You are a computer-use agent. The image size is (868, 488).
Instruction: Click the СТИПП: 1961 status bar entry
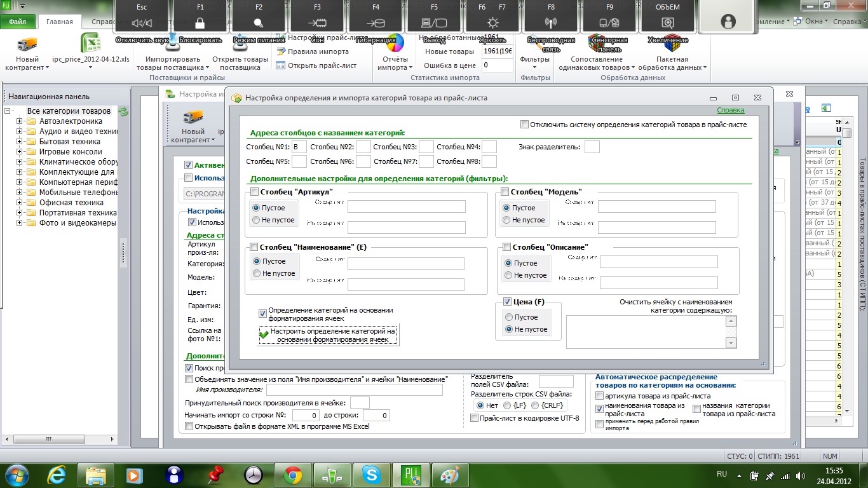click(x=779, y=456)
